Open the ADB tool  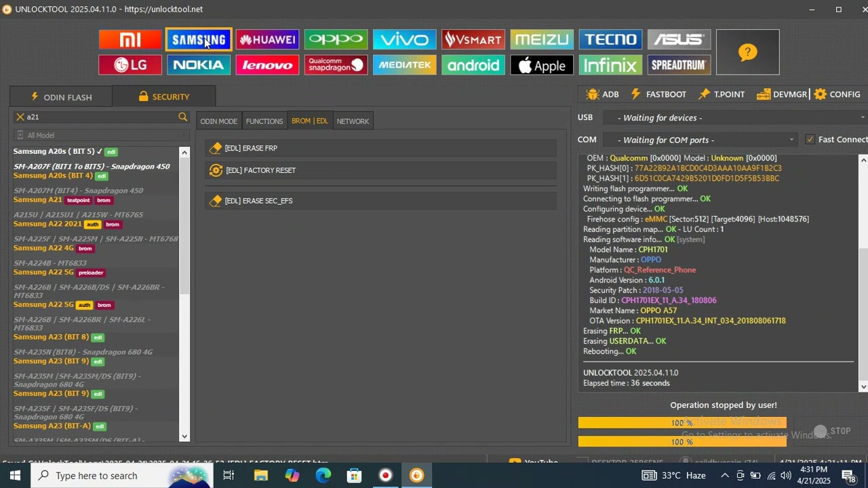(x=602, y=94)
